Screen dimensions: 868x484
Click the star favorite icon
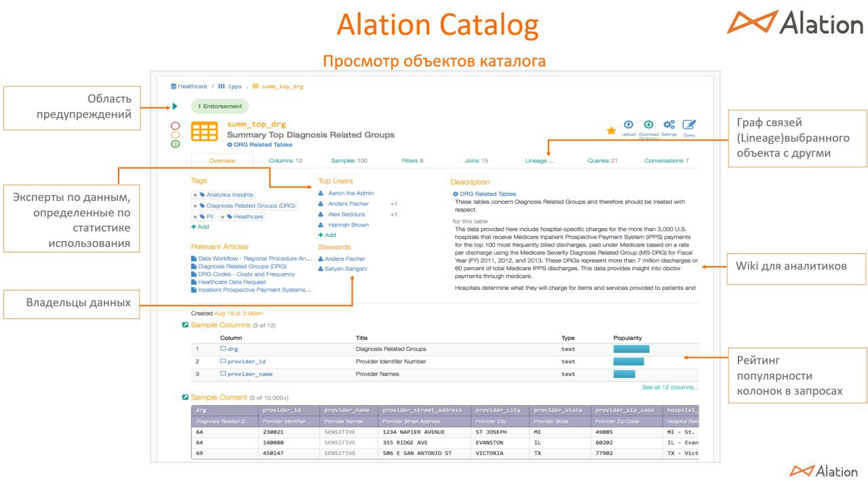pos(611,130)
